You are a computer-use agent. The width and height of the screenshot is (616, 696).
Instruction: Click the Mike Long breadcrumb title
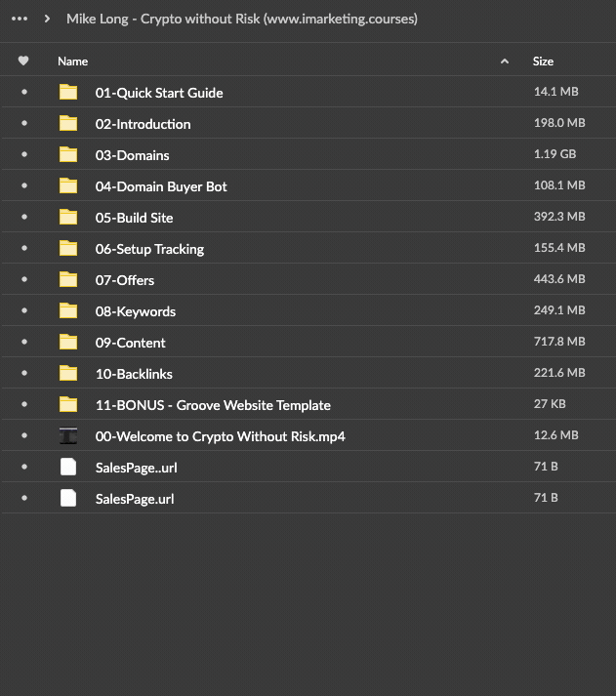242,19
